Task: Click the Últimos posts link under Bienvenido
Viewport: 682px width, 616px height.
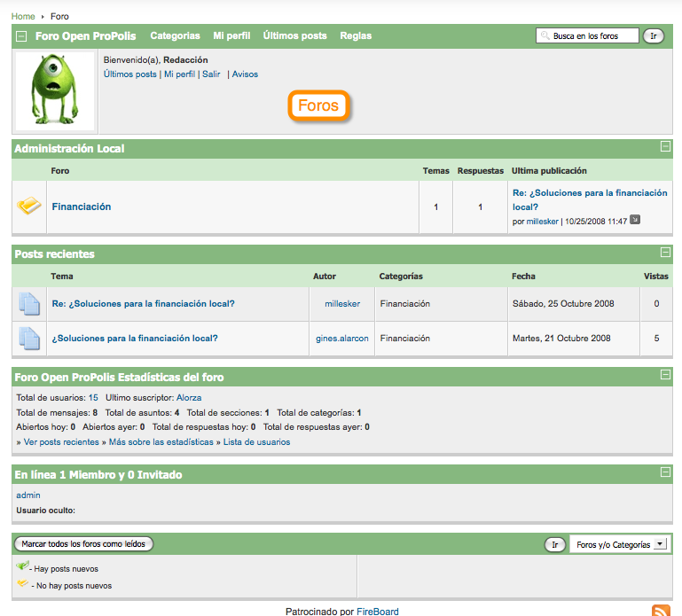Action: pyautogui.click(x=130, y=74)
